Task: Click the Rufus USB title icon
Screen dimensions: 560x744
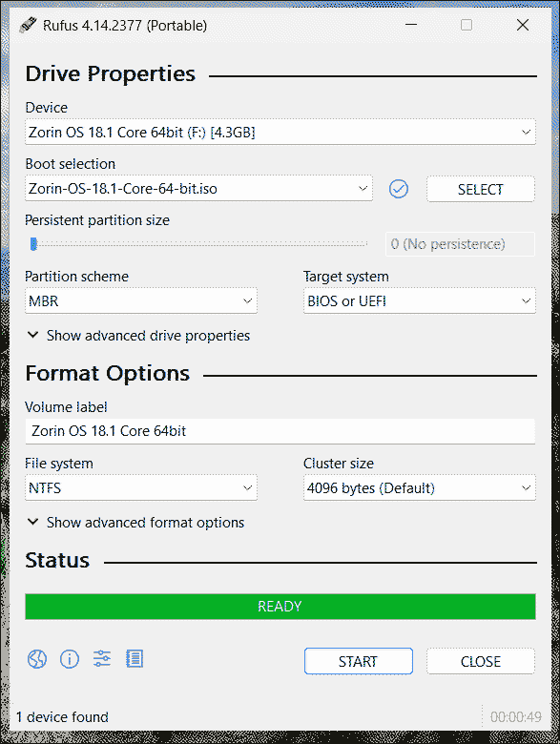Action: [28, 25]
